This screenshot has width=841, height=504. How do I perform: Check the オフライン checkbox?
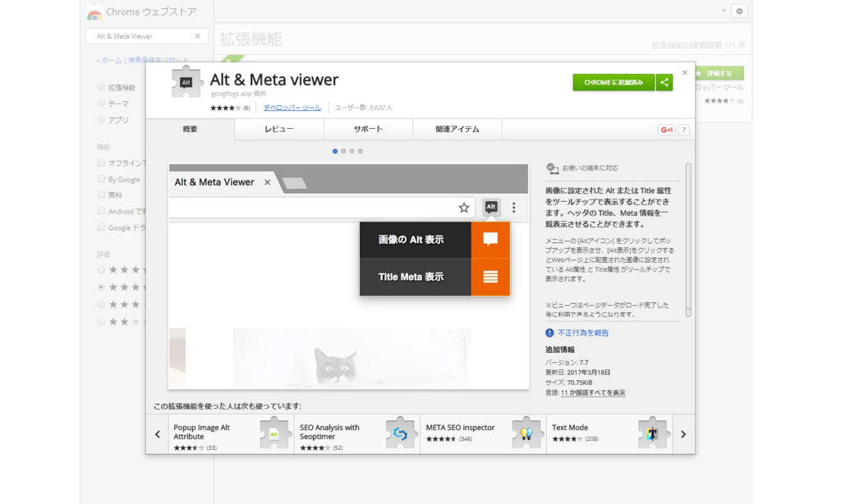pos(101,163)
